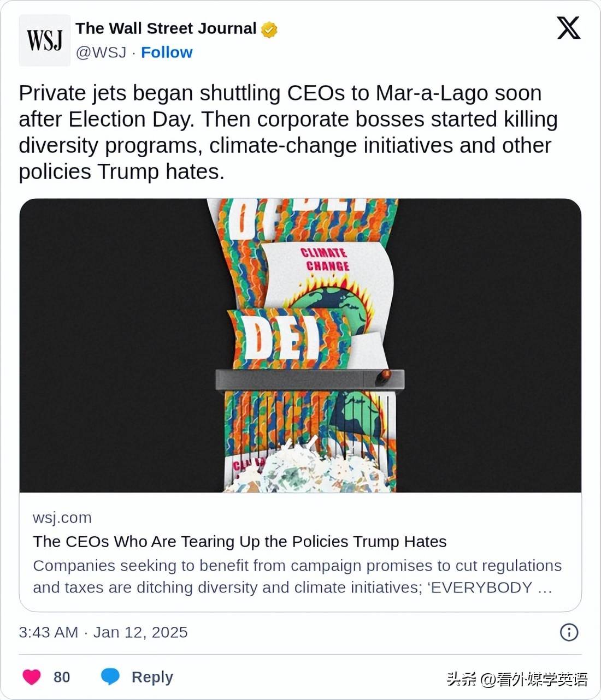The width and height of the screenshot is (601, 700).
Task: Click the blue reply speech bubble icon
Action: 110,677
